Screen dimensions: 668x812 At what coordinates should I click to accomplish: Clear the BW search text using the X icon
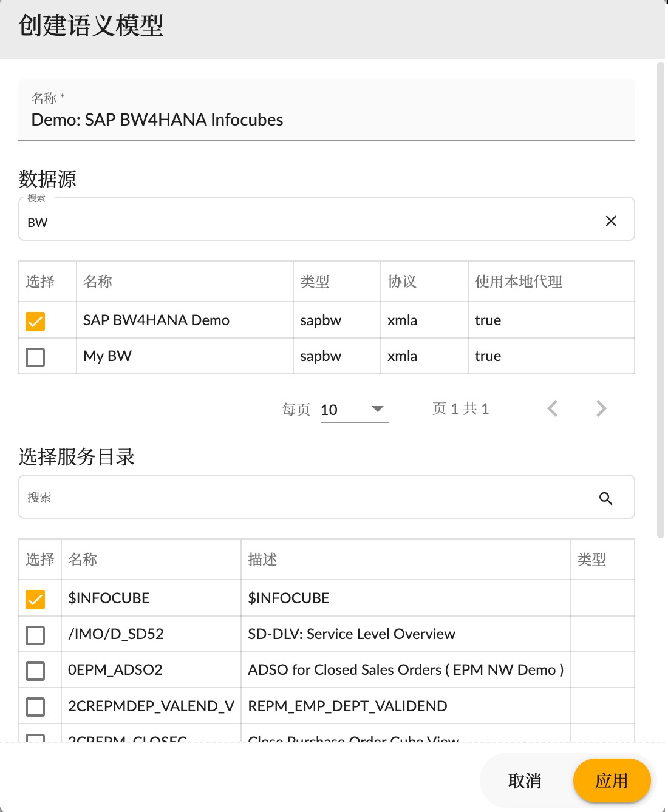(x=612, y=220)
